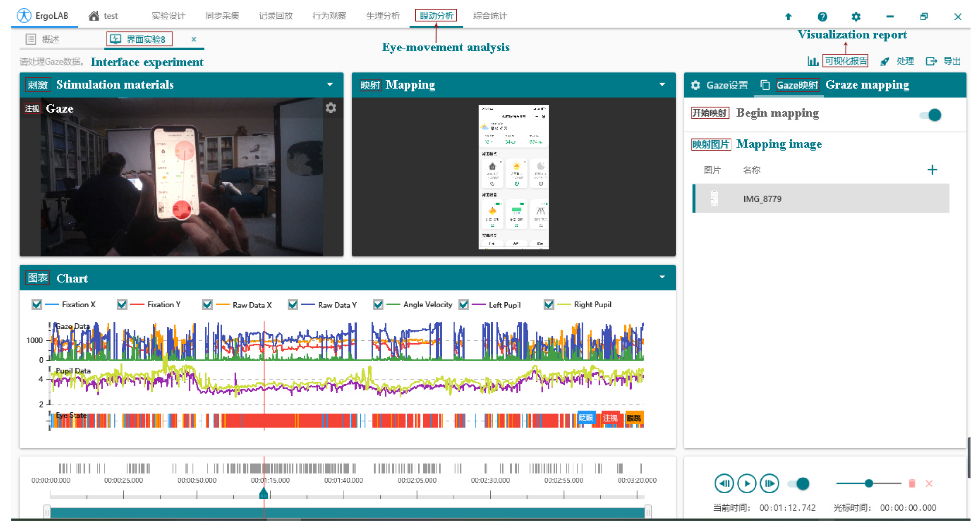Click the step forward playback icon
980x528 pixels.
point(769,484)
